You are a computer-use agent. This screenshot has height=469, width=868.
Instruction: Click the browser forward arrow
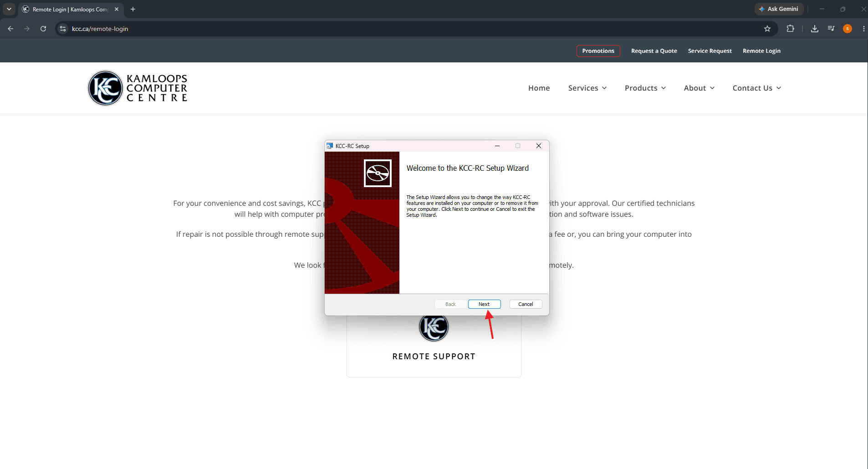(27, 29)
